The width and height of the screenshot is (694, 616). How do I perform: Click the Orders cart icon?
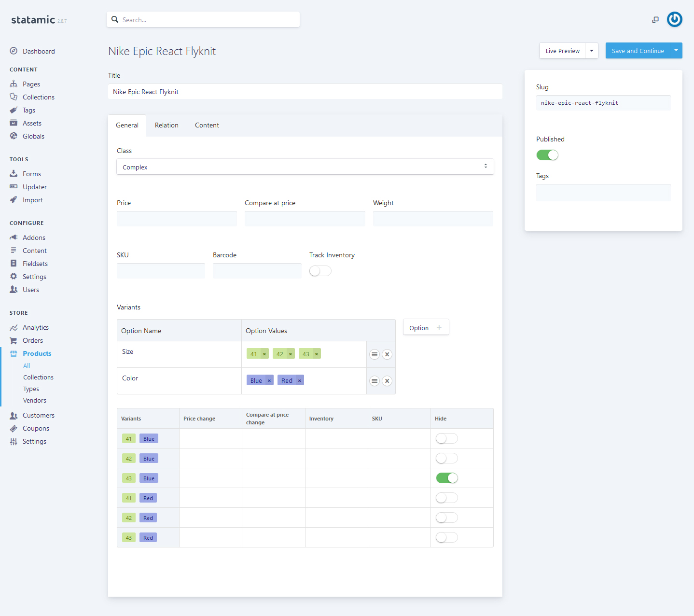pos(14,340)
